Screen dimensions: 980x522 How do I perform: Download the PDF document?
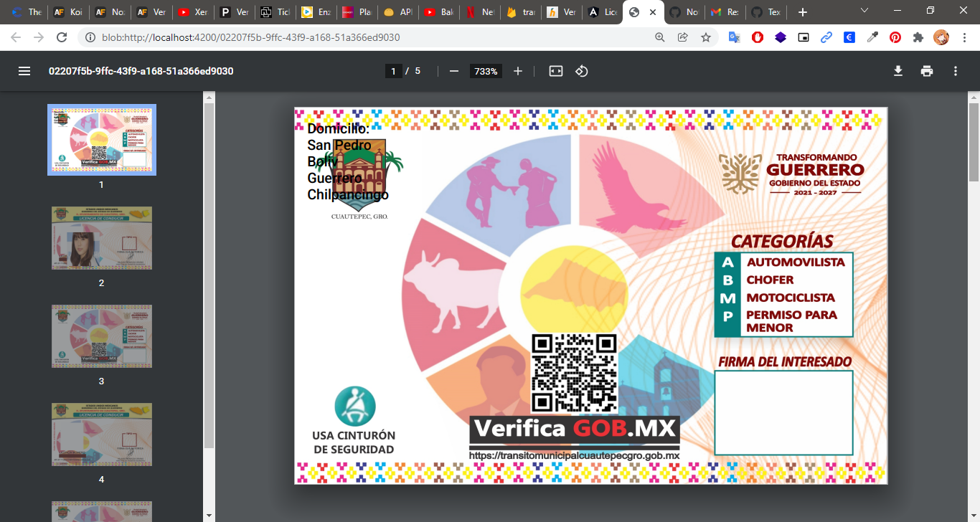[x=897, y=71]
